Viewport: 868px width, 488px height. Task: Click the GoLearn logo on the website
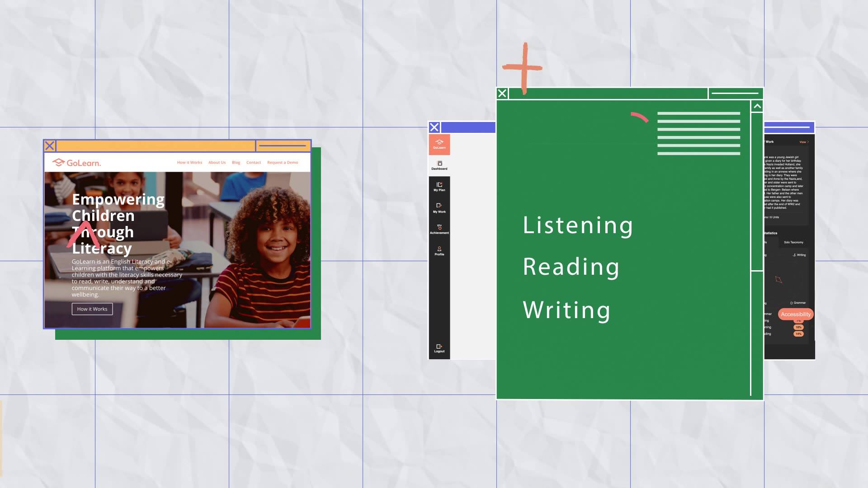tap(76, 163)
